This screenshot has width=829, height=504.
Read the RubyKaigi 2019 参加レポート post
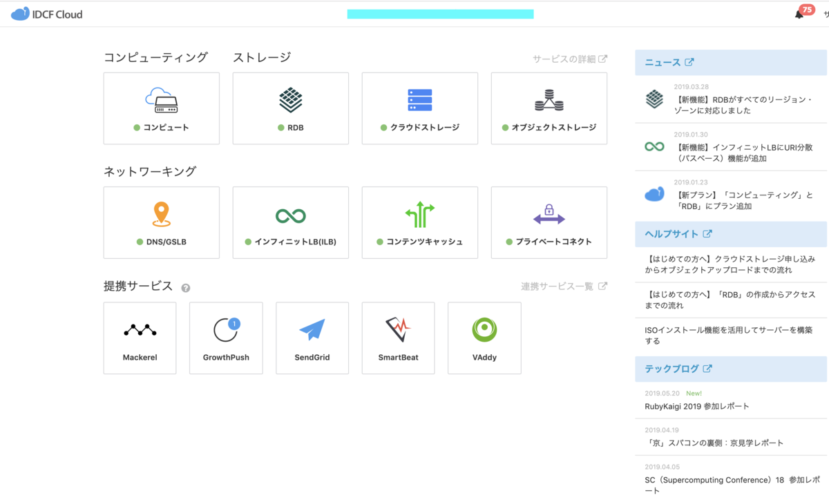click(x=696, y=406)
